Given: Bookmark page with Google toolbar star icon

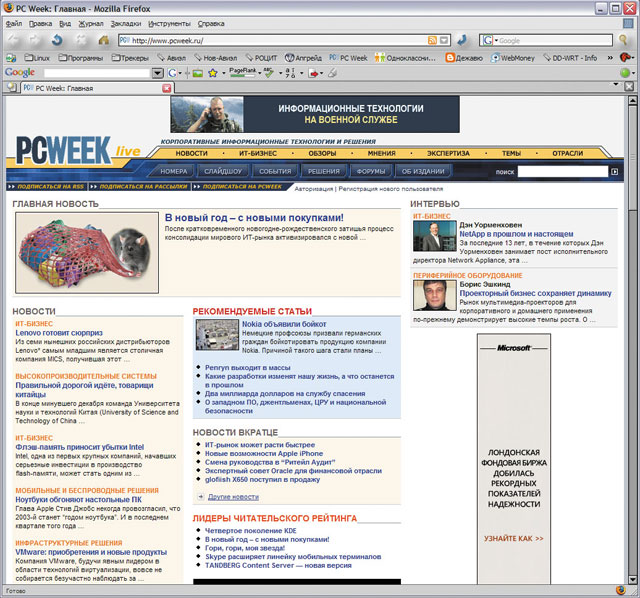Looking at the screenshot, I should (x=213, y=73).
